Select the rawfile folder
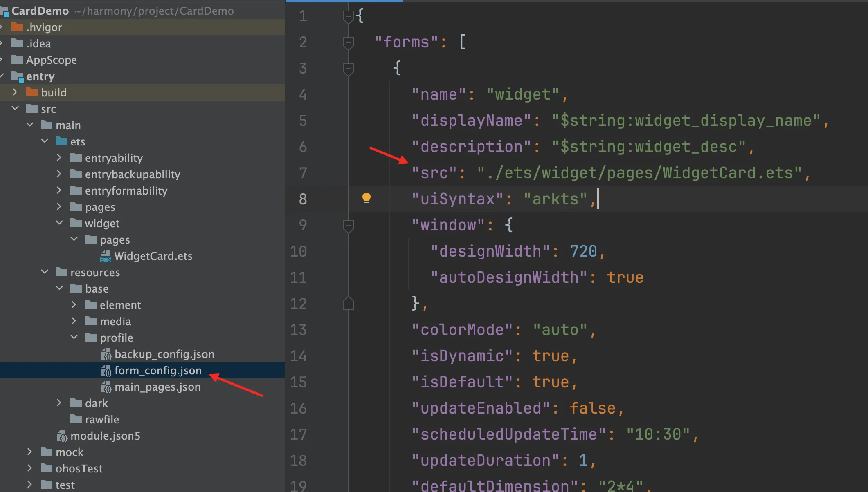This screenshot has width=868, height=492. 102,420
